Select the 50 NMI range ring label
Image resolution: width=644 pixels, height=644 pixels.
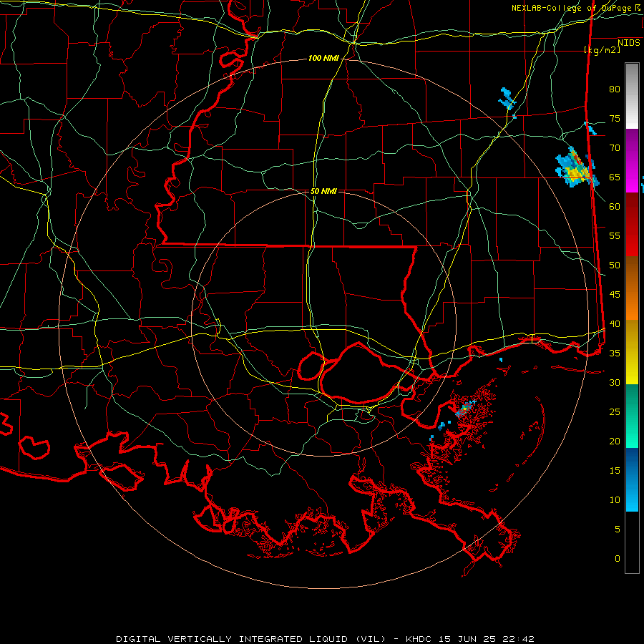click(x=323, y=191)
